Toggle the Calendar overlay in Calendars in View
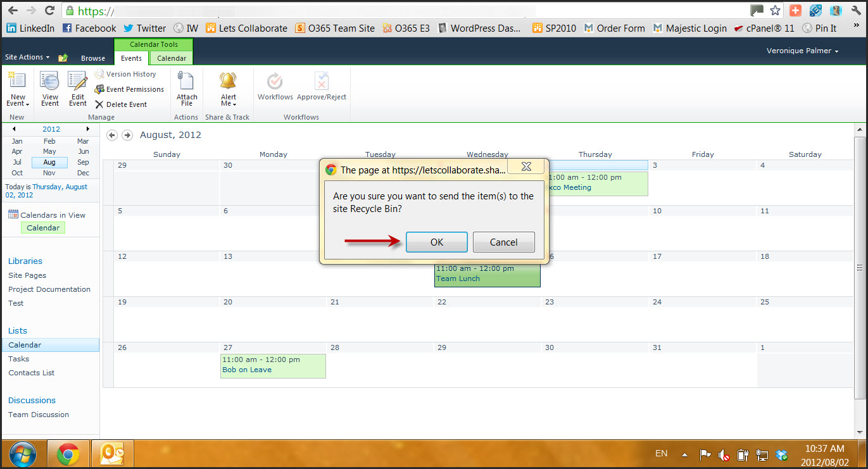868x469 pixels. coord(43,228)
